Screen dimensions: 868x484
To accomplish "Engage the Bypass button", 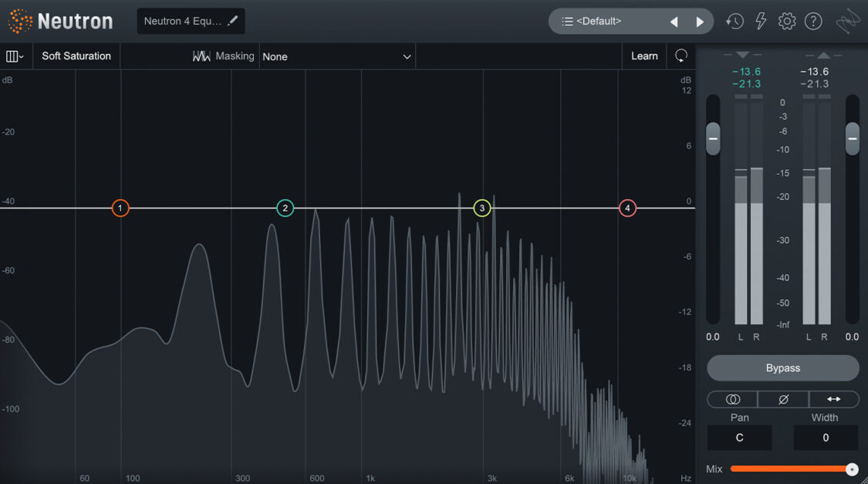I will tap(782, 367).
